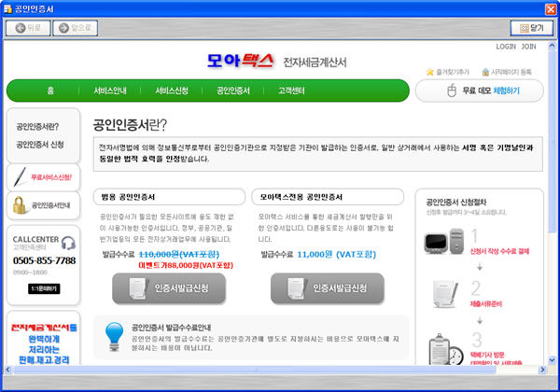Click the 무료 데모 체험하기 button
This screenshot has width=560, height=392.
[480, 91]
